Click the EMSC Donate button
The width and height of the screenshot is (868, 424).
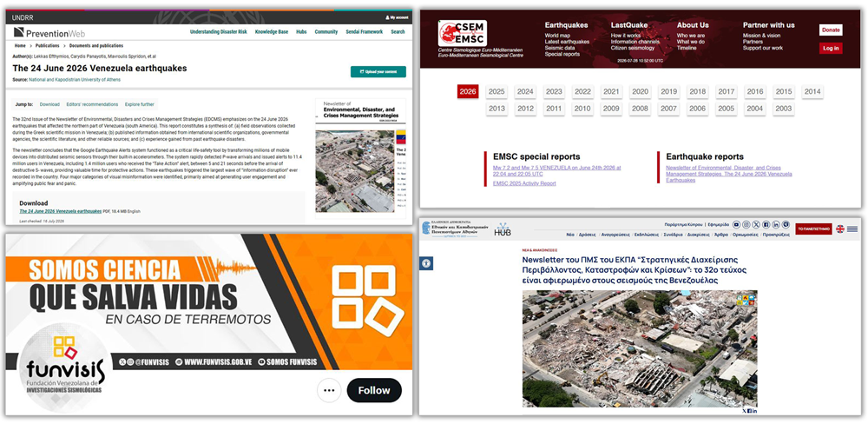click(831, 30)
